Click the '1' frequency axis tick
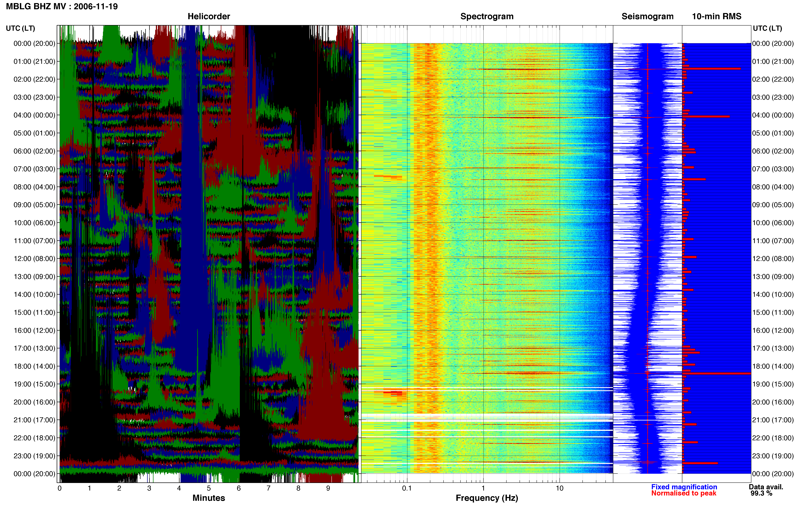The height and width of the screenshot is (508, 812). pyautogui.click(x=483, y=488)
